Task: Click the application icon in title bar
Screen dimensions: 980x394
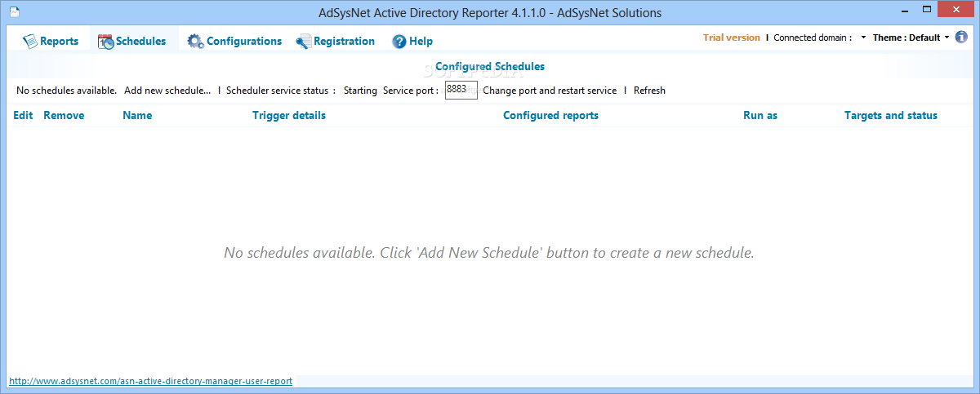Action: (x=15, y=12)
